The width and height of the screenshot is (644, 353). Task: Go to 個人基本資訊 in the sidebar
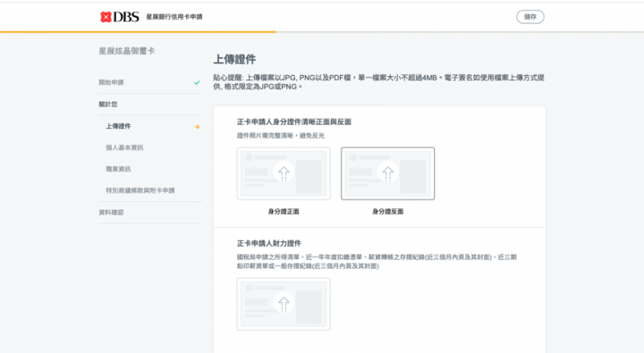[124, 147]
